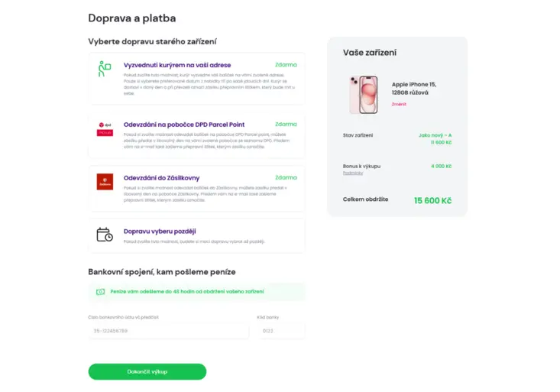The image size is (560, 392).
Task: Open the Podmínky link under bonus
Action: [353, 173]
